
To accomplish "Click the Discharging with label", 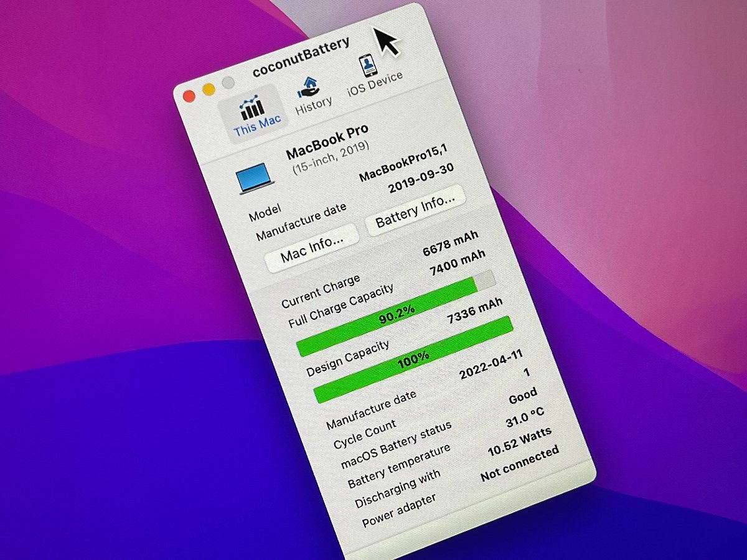I will coord(398,489).
